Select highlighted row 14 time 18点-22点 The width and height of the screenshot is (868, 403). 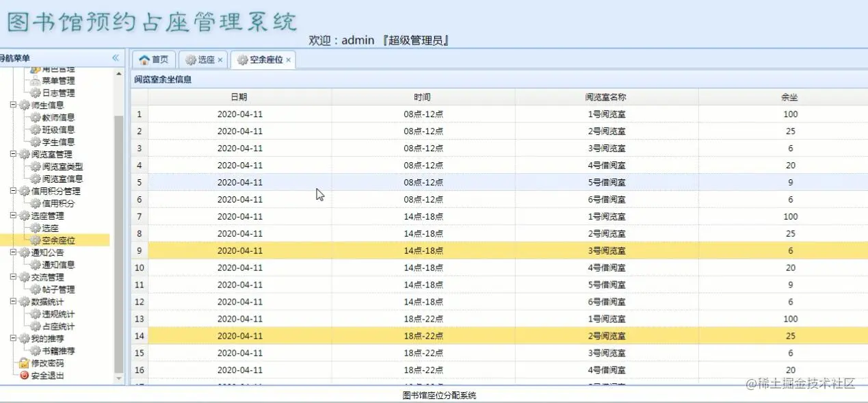pos(423,336)
